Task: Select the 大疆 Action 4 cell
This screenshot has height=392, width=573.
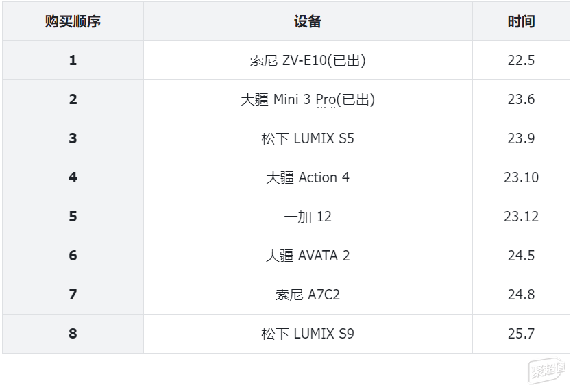Action: pos(308,177)
